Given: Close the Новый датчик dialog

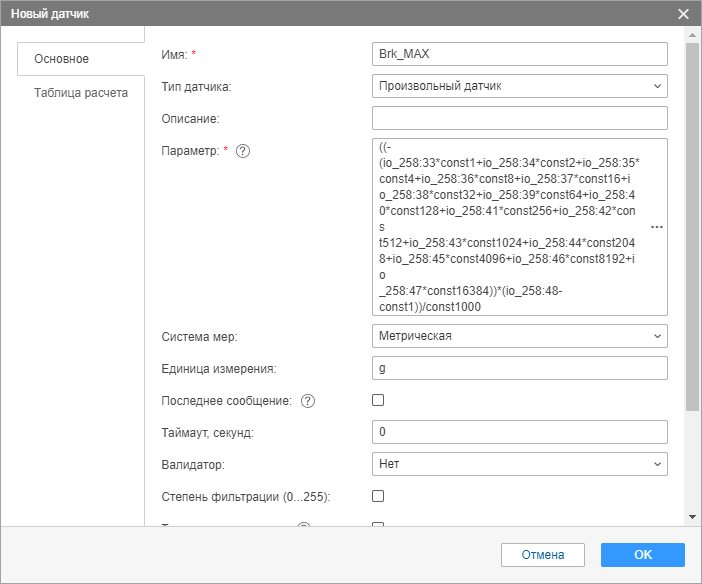Looking at the screenshot, I should [x=684, y=14].
